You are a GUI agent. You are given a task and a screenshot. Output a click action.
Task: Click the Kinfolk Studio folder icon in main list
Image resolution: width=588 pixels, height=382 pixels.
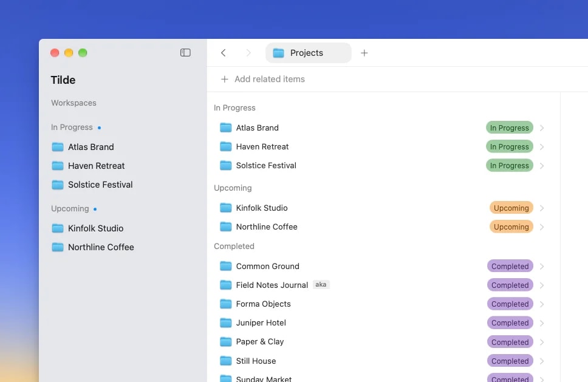(225, 208)
